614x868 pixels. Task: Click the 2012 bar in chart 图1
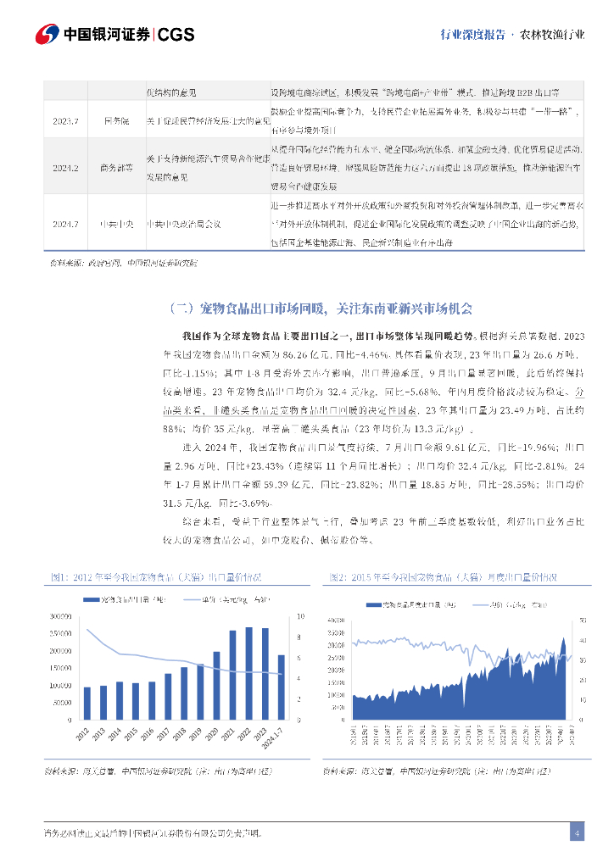tap(87, 704)
